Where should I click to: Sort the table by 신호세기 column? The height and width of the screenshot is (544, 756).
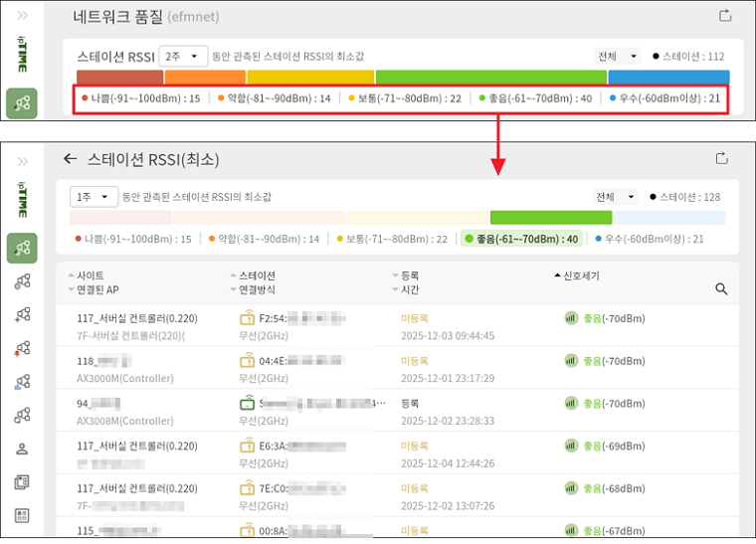pyautogui.click(x=577, y=275)
